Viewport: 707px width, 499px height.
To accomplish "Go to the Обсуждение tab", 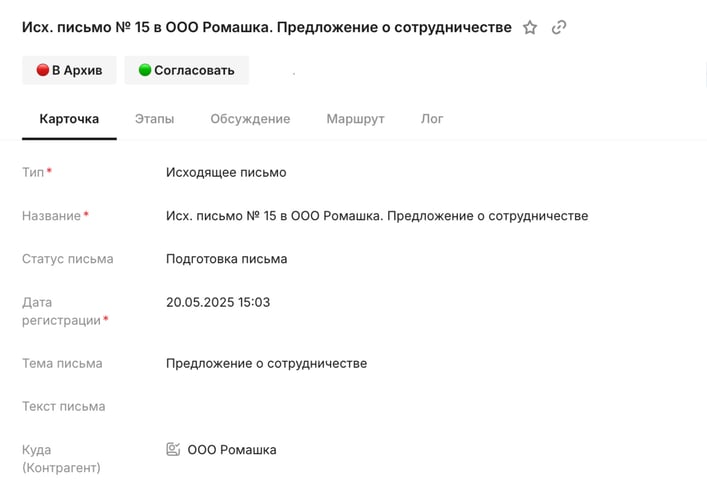I will tap(250, 119).
